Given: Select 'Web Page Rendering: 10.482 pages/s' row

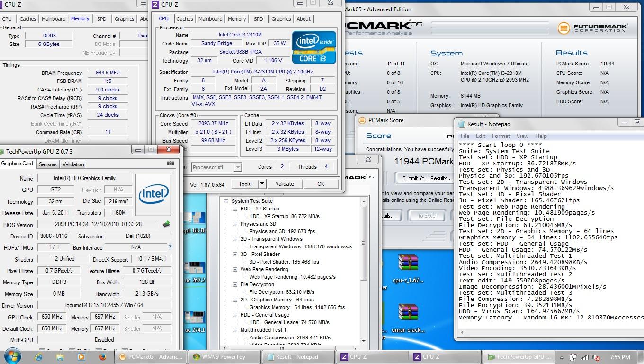Looking at the screenshot, I should 292,277.
